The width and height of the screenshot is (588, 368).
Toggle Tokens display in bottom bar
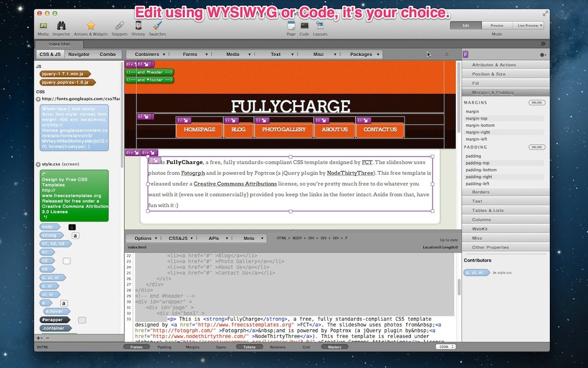[x=249, y=347]
